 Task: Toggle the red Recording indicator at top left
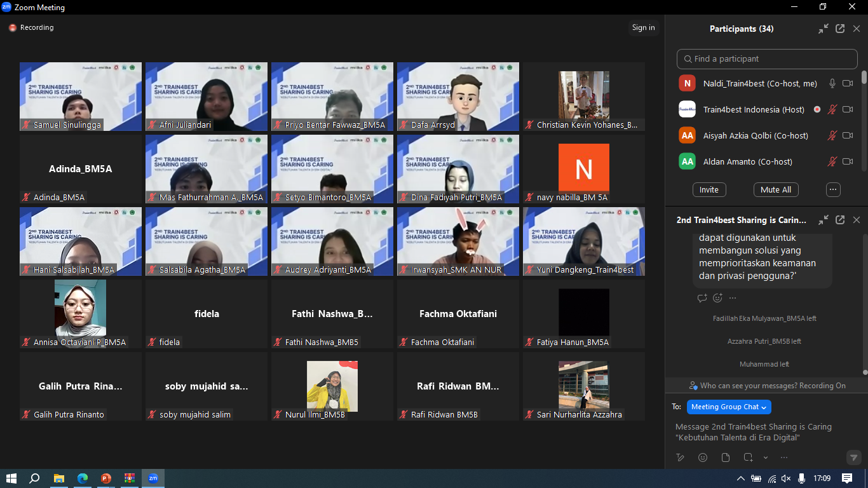tap(11, 27)
